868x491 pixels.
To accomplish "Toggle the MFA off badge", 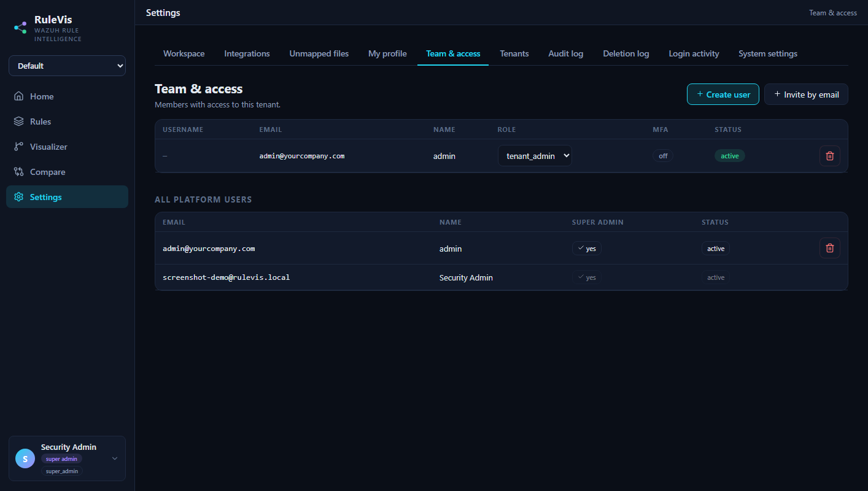I will click(663, 156).
